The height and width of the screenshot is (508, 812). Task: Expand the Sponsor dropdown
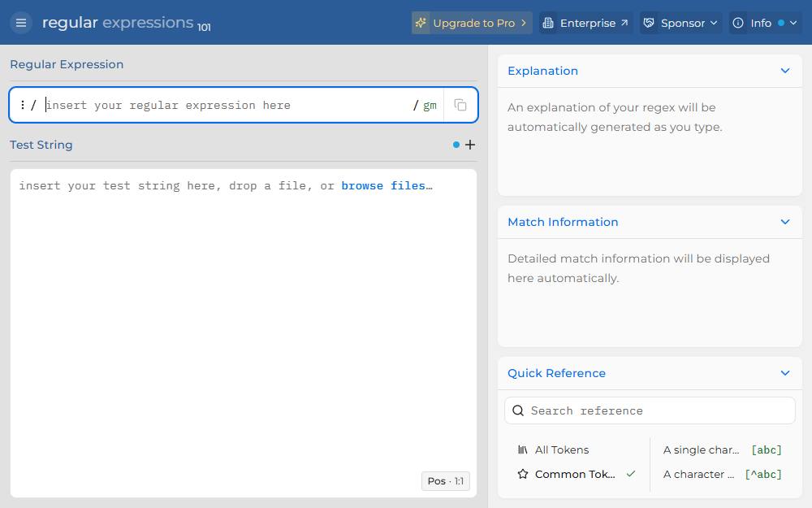(681, 23)
